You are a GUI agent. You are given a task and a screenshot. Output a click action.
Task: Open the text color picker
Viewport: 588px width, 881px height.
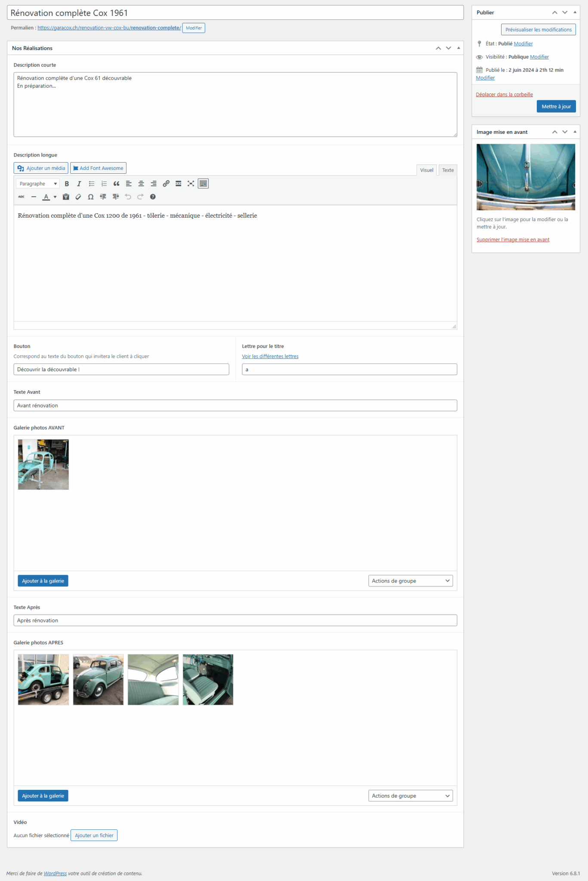tap(46, 197)
